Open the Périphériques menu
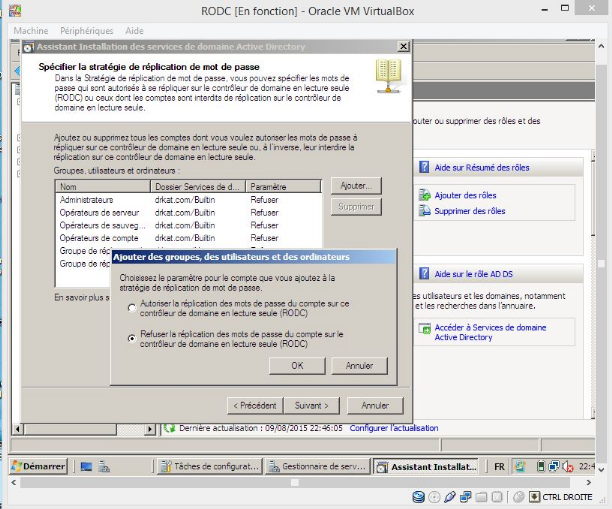This screenshot has width=612, height=509. click(x=87, y=31)
